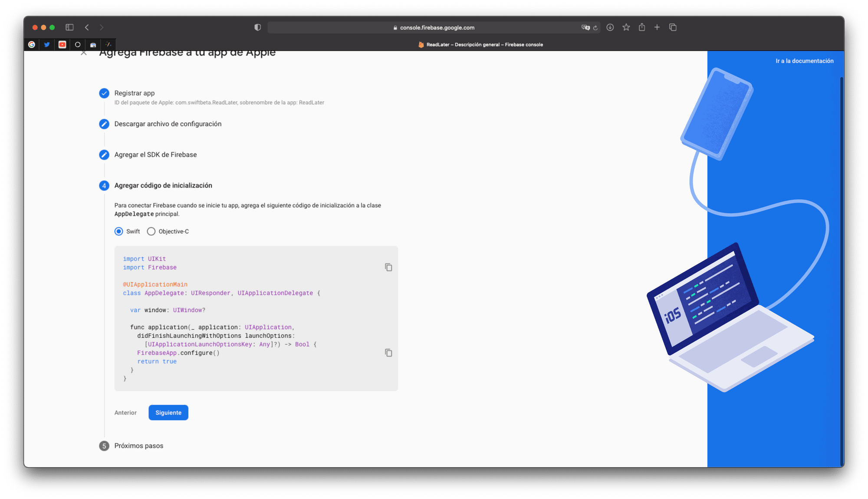Open the fifth pinned tab with storefront icon
The image size is (868, 499).
point(93,44)
